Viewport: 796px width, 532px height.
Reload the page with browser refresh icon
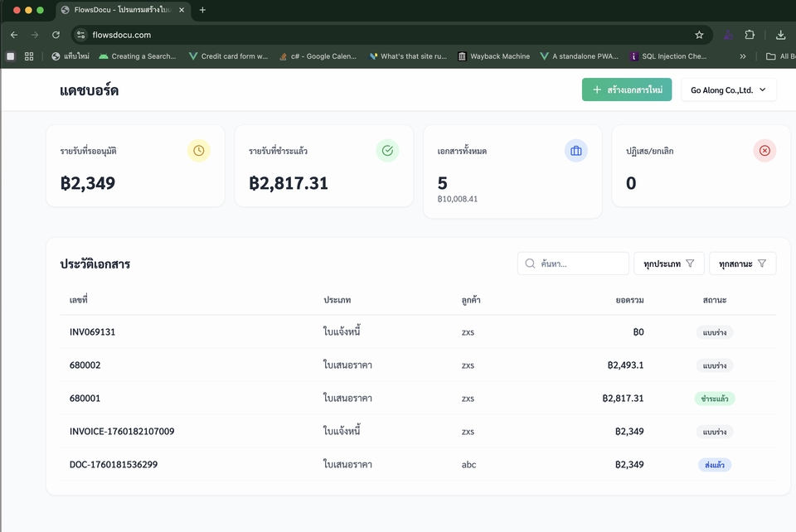[56, 35]
